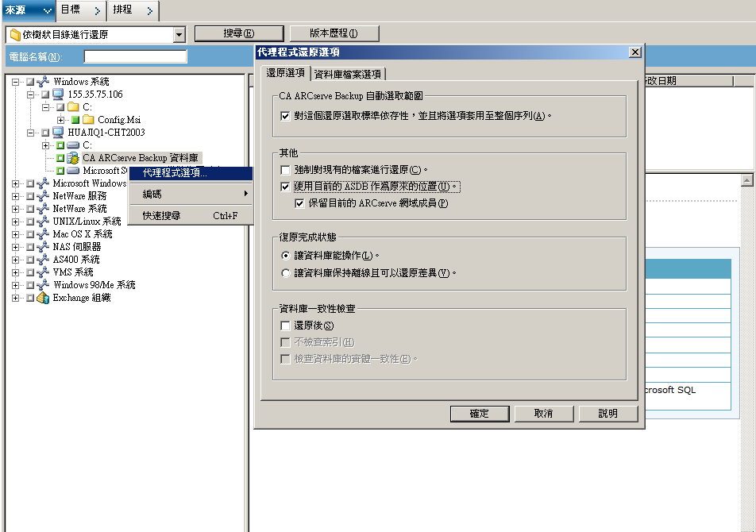The height and width of the screenshot is (532, 756).
Task: Click the Windows 系統 network icon
Action: tap(43, 82)
